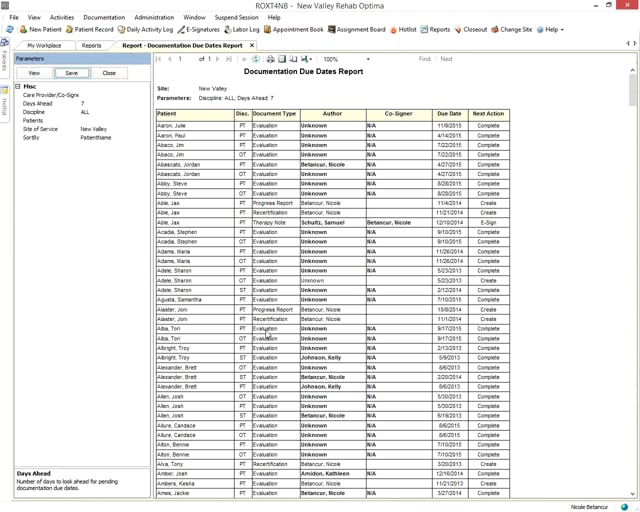Open the View menu
The width and height of the screenshot is (640, 512).
34,18
